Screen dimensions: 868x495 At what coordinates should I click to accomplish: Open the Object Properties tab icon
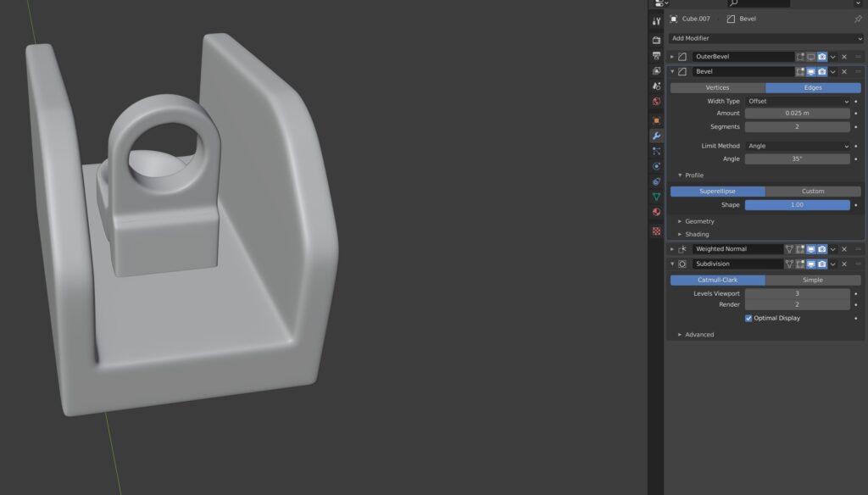655,120
